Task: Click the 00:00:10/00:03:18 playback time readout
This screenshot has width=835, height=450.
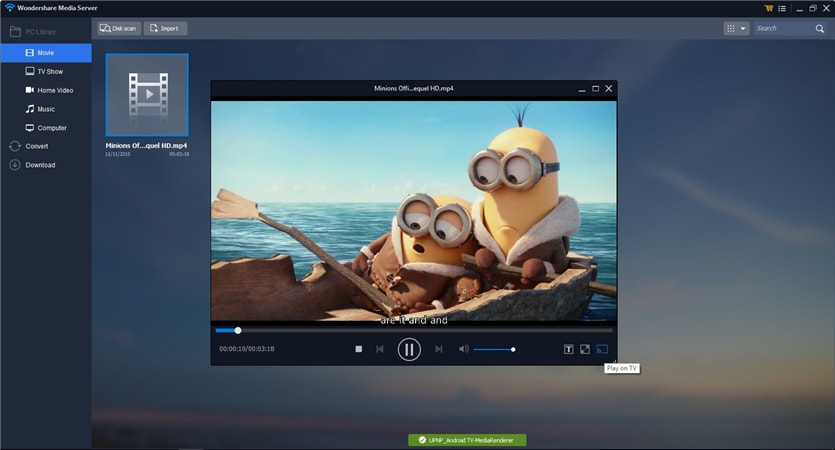Action: pyautogui.click(x=247, y=349)
